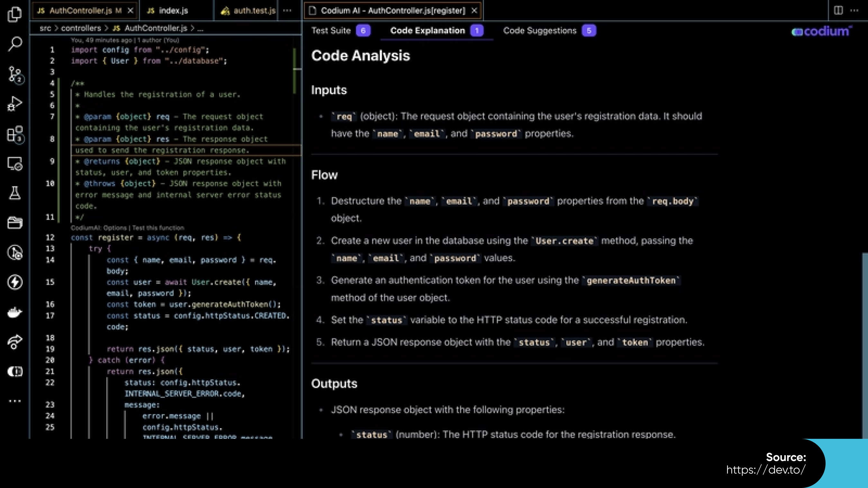Open the Code Explanation tab

pyautogui.click(x=436, y=31)
